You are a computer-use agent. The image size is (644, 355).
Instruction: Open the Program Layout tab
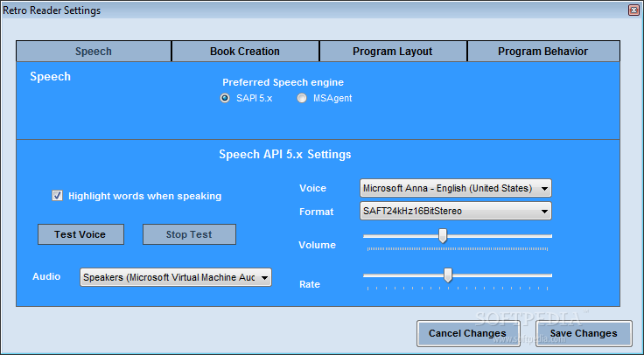click(393, 52)
